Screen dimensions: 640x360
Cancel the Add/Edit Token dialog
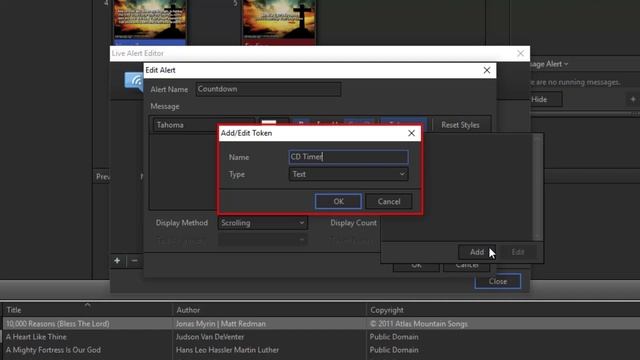[x=389, y=201]
